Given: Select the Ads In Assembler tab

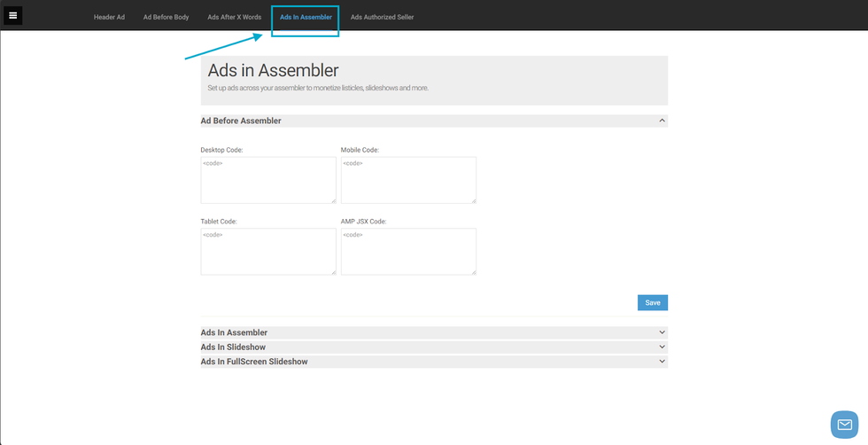Looking at the screenshot, I should [x=306, y=17].
